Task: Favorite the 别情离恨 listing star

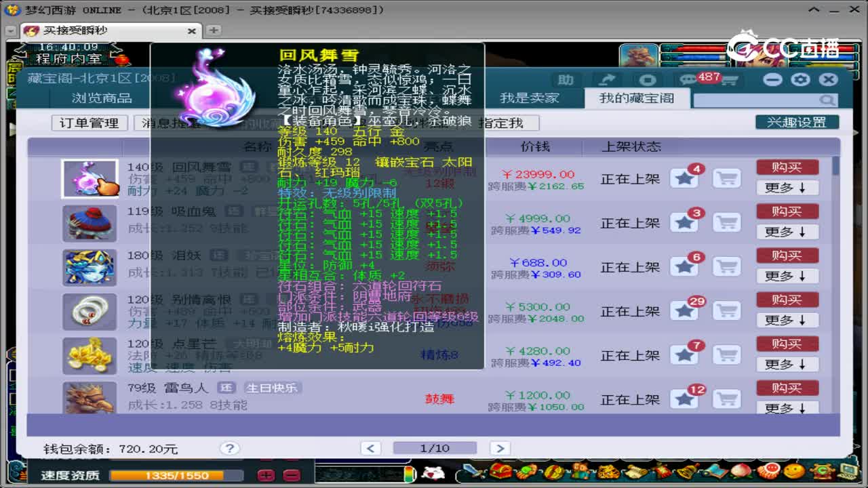Action: (x=684, y=310)
